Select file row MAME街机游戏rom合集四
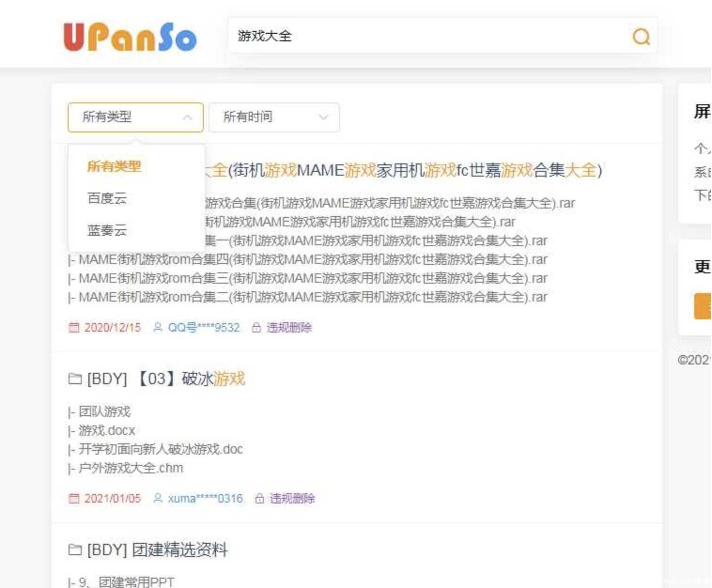 [x=308, y=259]
